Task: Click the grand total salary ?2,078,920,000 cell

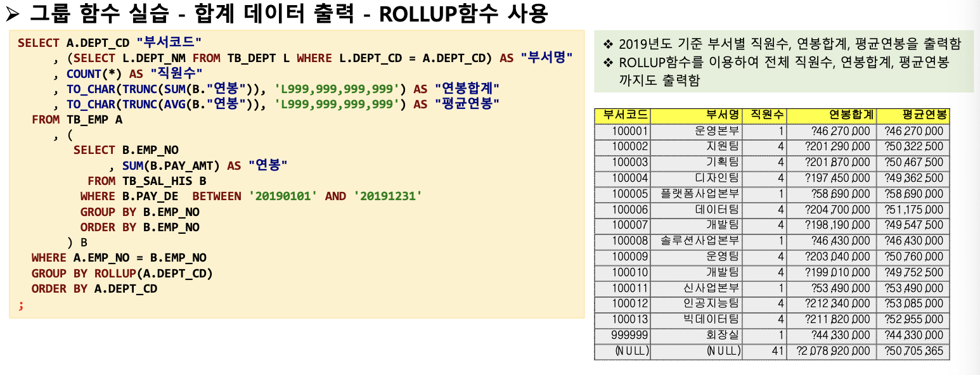Action: coord(832,351)
